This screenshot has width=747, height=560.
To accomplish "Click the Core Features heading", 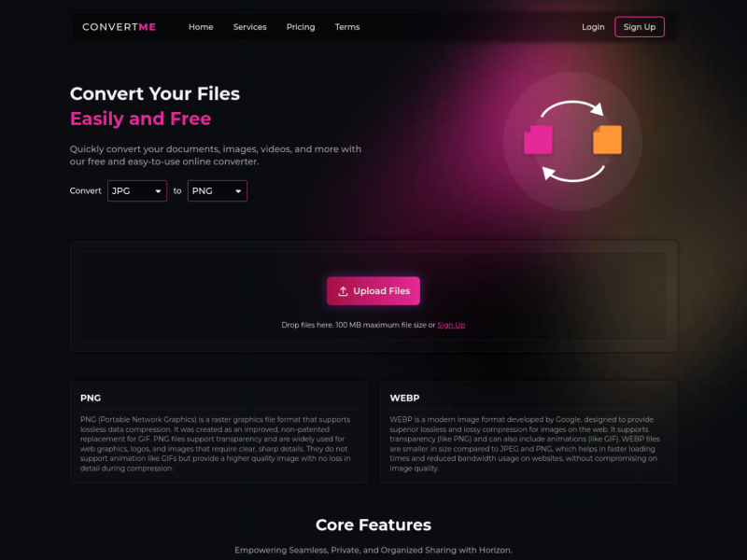I will point(373,525).
